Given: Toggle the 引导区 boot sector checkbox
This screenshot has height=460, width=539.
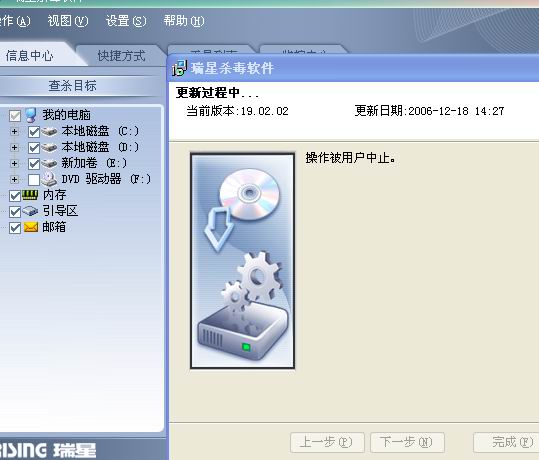Looking at the screenshot, I should pyautogui.click(x=15, y=211).
